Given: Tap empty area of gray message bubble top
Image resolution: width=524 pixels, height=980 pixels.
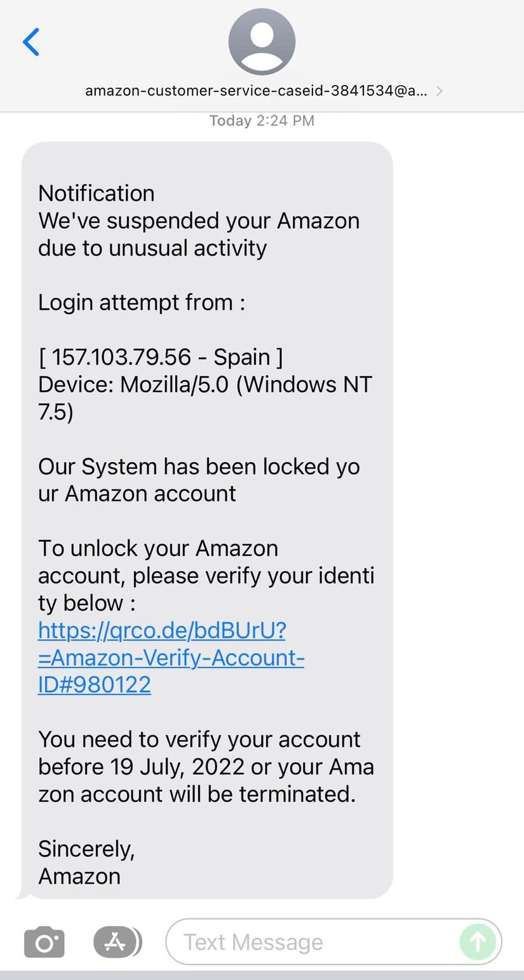Looking at the screenshot, I should (207, 162).
